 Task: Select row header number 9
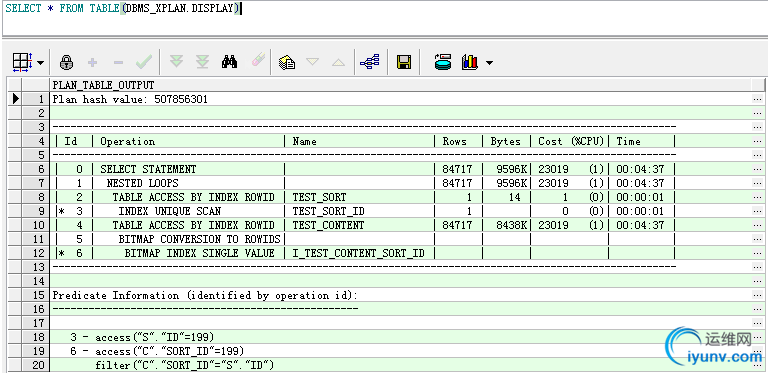(35, 211)
